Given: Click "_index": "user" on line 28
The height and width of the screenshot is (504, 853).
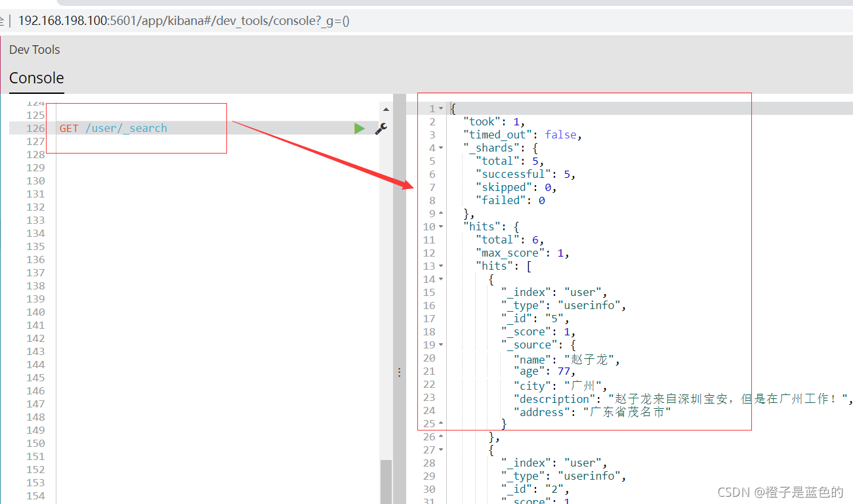Looking at the screenshot, I should click(554, 463).
